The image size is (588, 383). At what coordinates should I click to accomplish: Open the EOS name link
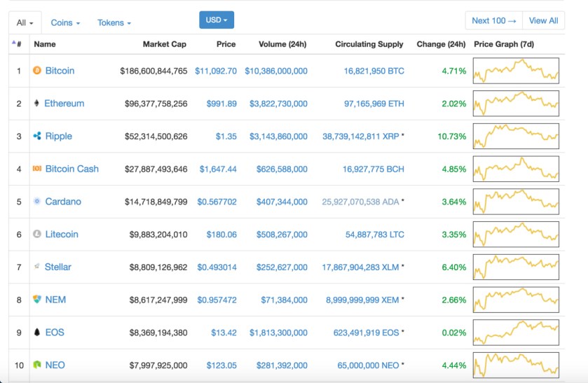55,332
